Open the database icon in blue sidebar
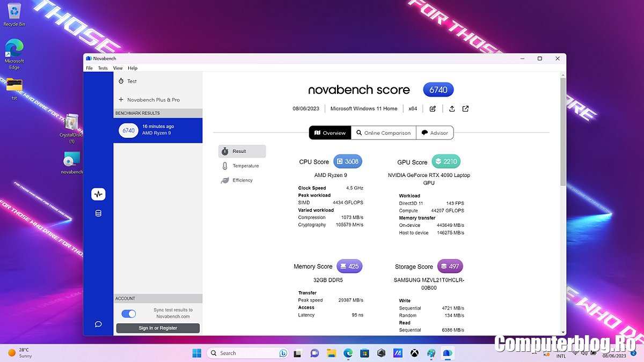Screen dimensions: 644x362 [98, 213]
